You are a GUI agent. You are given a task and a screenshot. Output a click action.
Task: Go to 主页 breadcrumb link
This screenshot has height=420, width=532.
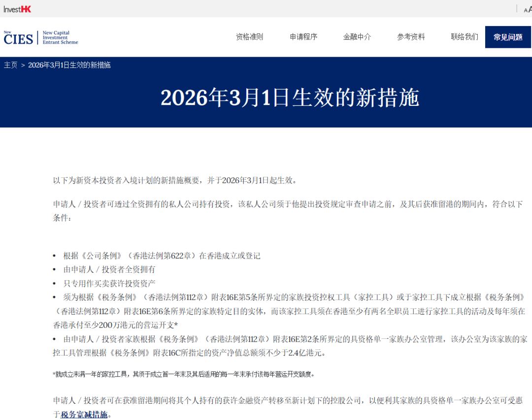pyautogui.click(x=10, y=65)
